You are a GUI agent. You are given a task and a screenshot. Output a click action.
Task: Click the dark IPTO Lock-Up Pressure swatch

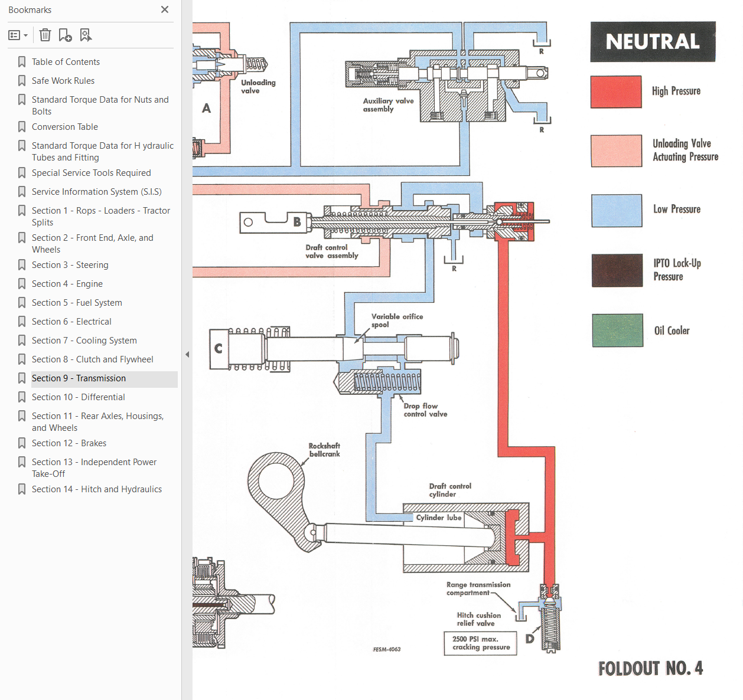tap(617, 270)
